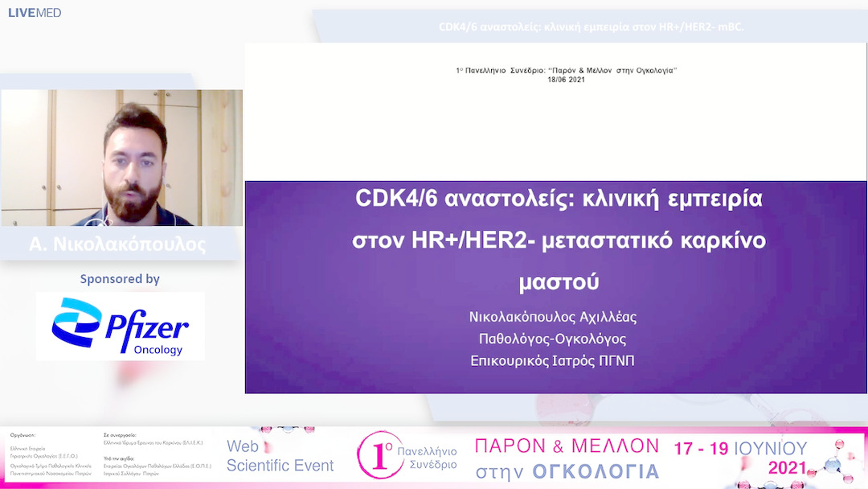The height and width of the screenshot is (489, 868).
Task: Click the 'Sponsored by' label
Action: click(120, 279)
